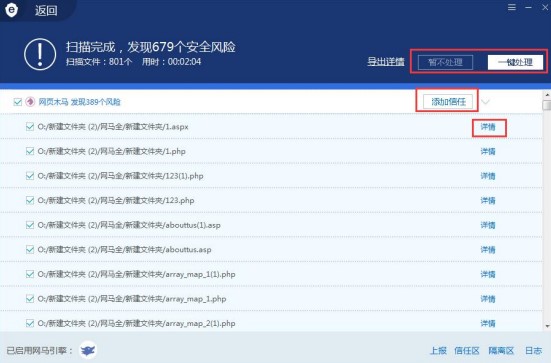Toggle 网页木马 group checkbox
Screen dimensions: 551x363
point(18,102)
